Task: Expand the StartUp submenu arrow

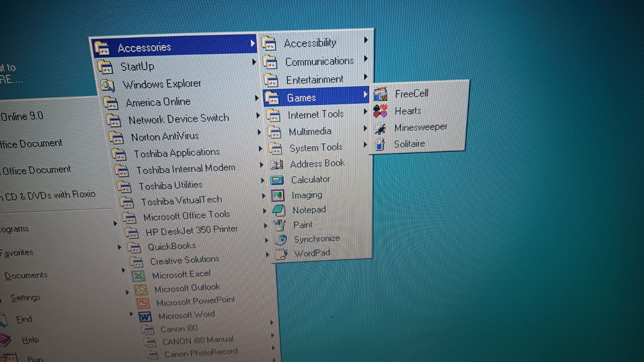Action: (x=254, y=62)
